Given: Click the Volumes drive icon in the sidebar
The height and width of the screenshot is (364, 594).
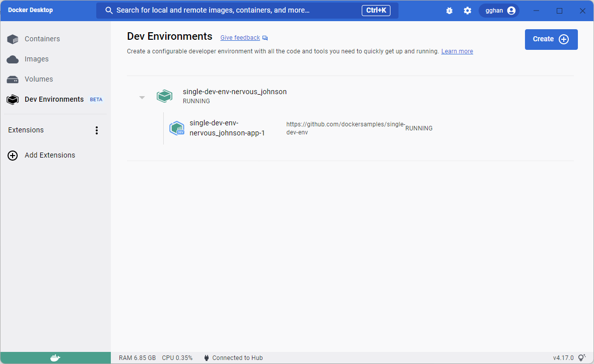Looking at the screenshot, I should click(13, 80).
